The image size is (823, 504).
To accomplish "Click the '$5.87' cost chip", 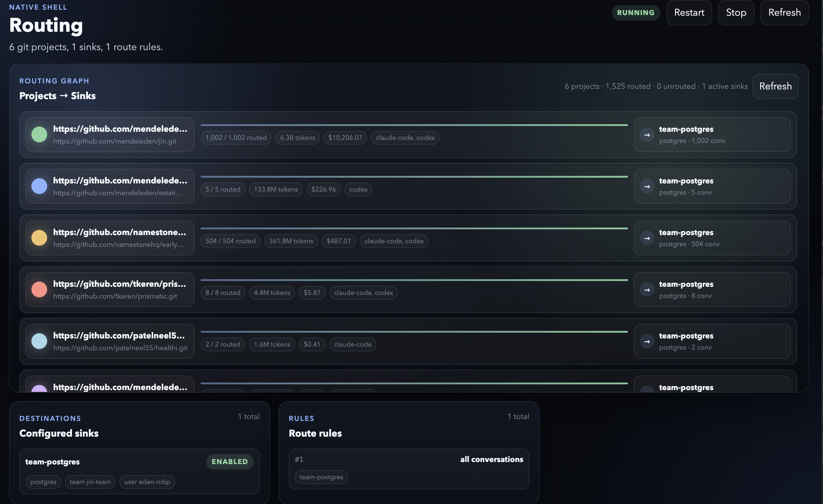I will pyautogui.click(x=312, y=292).
